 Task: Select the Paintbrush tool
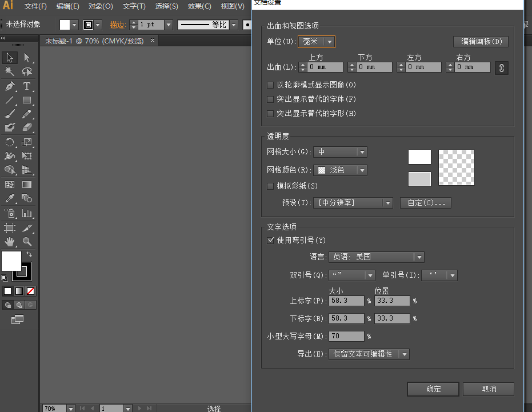point(10,114)
